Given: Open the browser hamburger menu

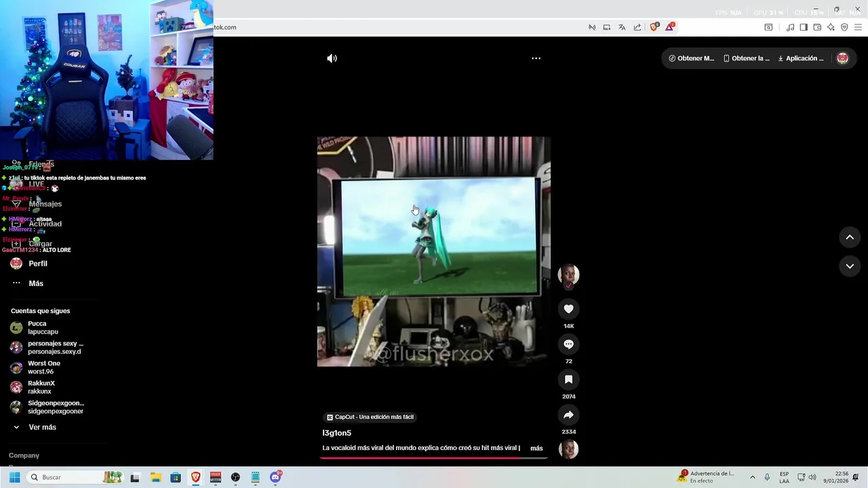Looking at the screenshot, I should coord(858,27).
